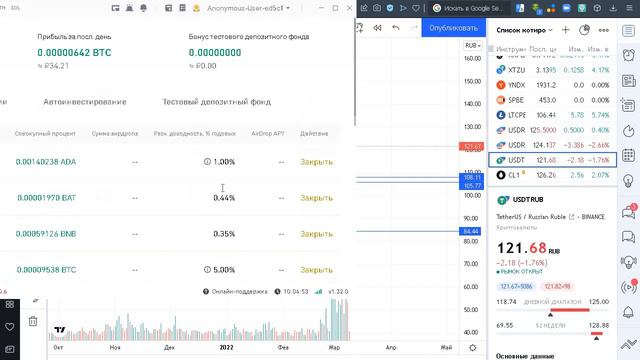Click the four-squares grid icon in left sidebar
The width and height of the screenshot is (640, 360).
(x=10, y=304)
